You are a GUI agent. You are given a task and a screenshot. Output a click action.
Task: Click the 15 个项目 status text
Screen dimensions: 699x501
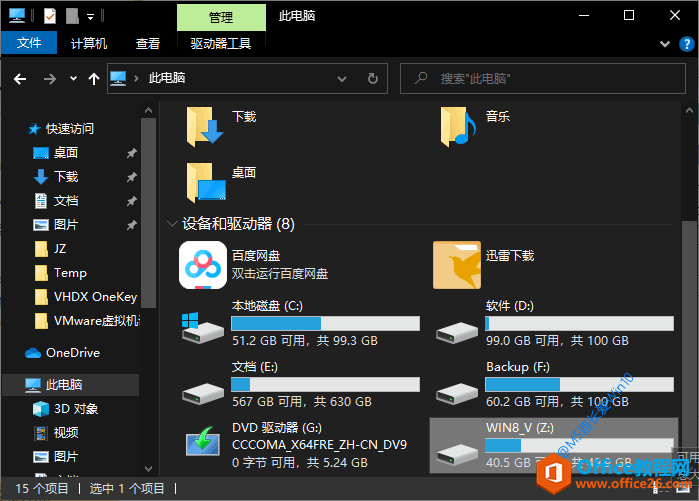tap(42, 489)
